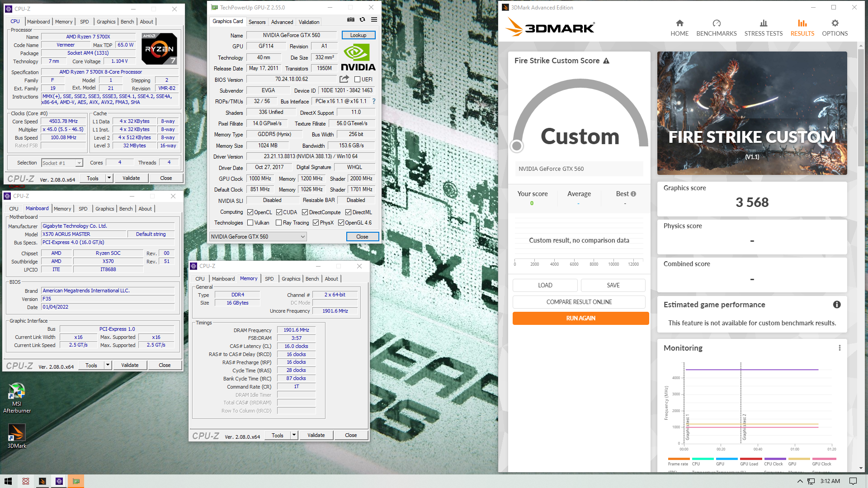Viewport: 868px width, 488px height.
Task: Open the RESULTS section in 3DMark
Action: (802, 28)
